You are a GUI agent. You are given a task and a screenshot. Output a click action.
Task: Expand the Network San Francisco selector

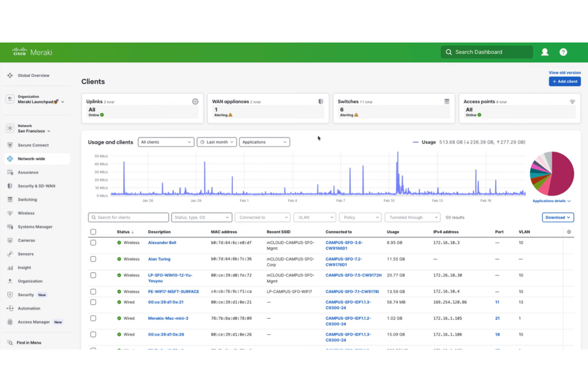point(34,128)
